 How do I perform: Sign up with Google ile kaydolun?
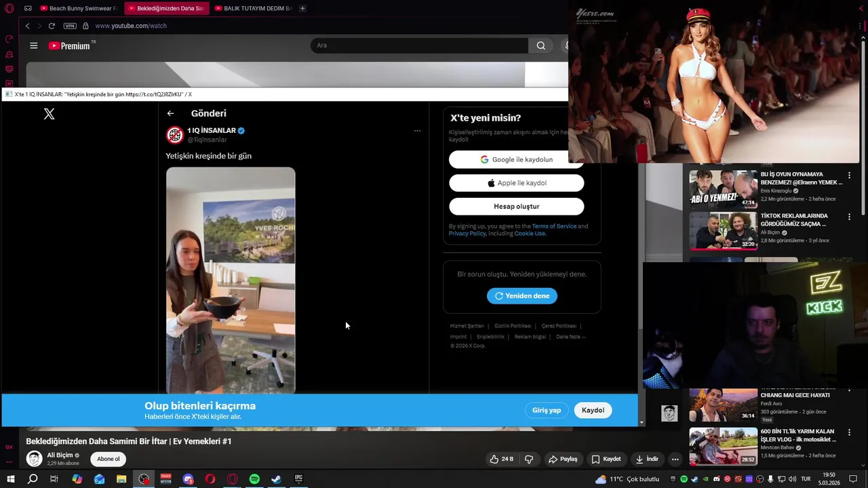(516, 159)
